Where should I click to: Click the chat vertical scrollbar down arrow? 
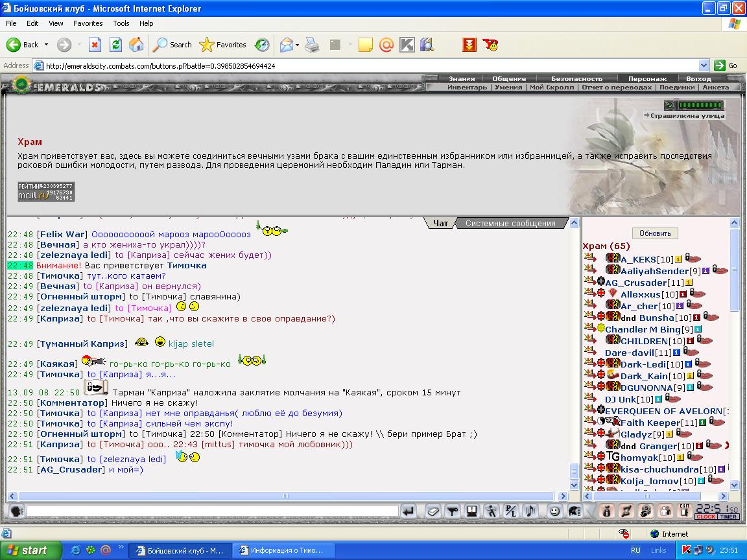(574, 485)
